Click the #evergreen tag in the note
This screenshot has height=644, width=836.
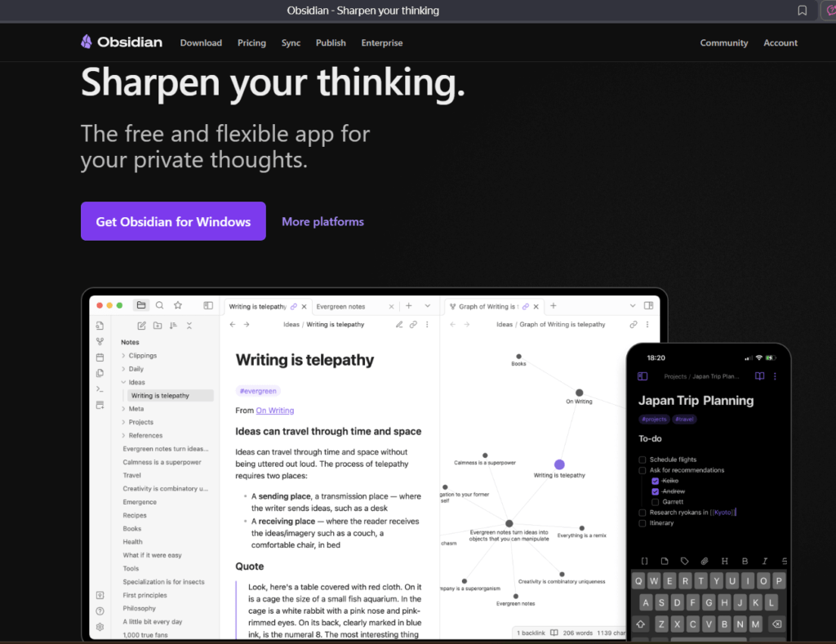click(258, 391)
